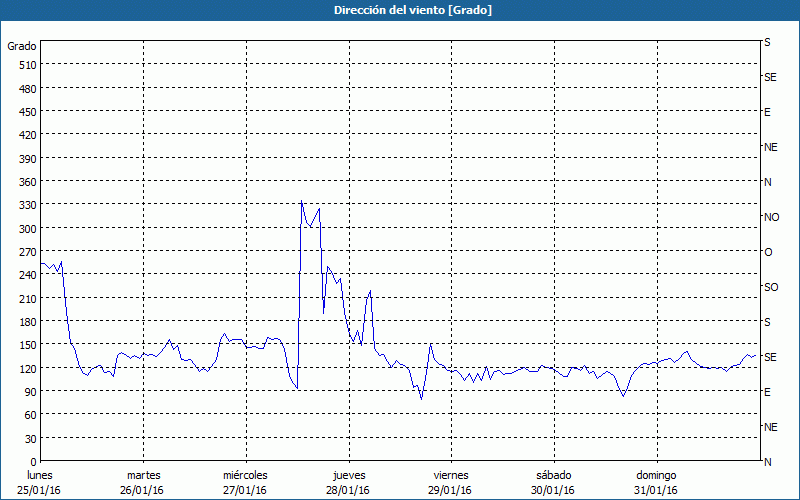This screenshot has width=800, height=500.
Task: Click the highest peak of the wind line
Action: point(302,202)
